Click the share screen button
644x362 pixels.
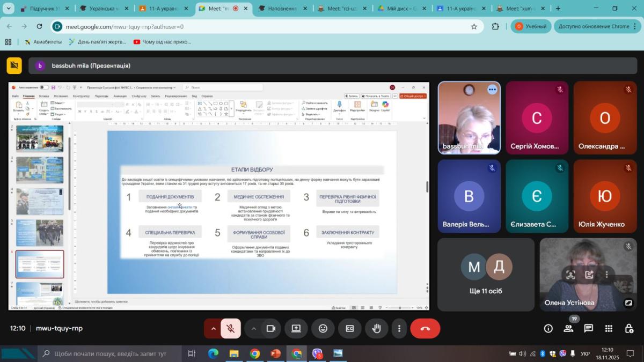[296, 329]
